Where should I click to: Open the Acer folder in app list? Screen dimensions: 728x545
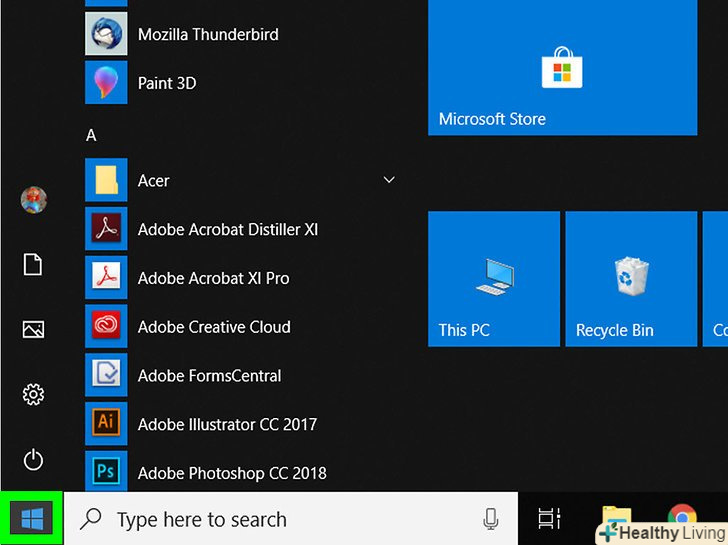154,180
